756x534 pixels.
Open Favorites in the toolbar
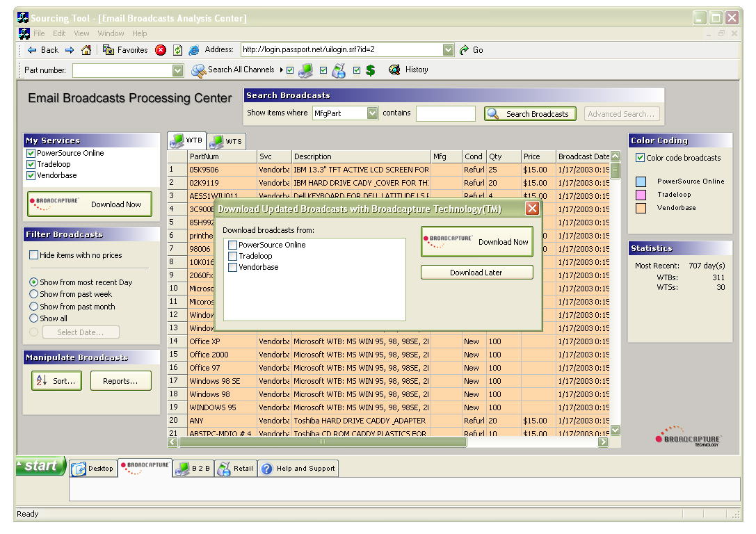pyautogui.click(x=125, y=50)
